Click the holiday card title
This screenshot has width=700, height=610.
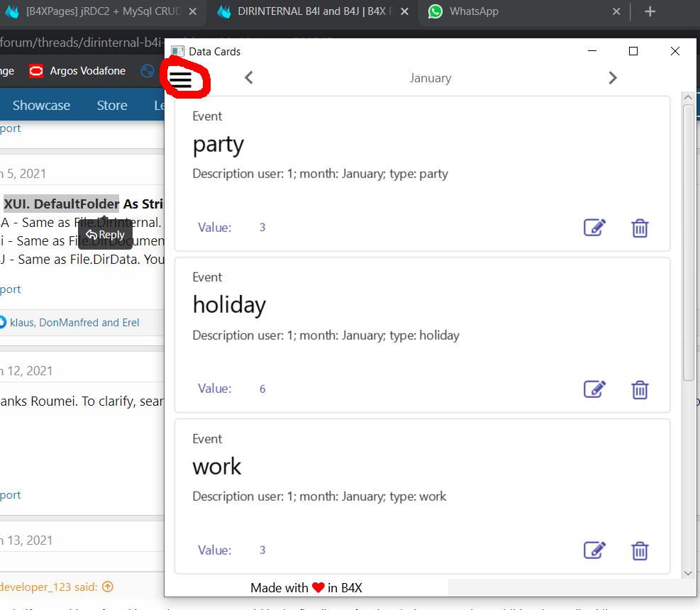(x=230, y=306)
